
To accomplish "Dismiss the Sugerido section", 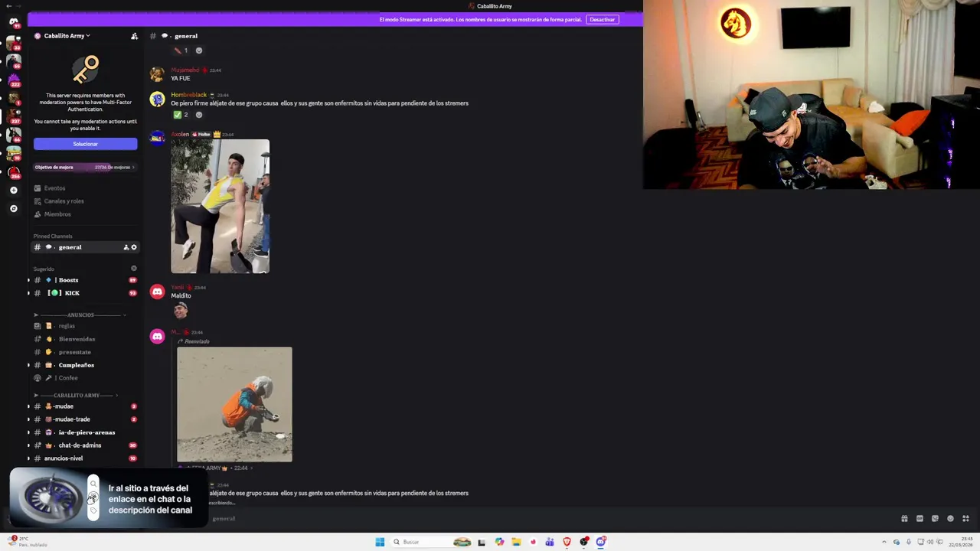I will tap(134, 269).
